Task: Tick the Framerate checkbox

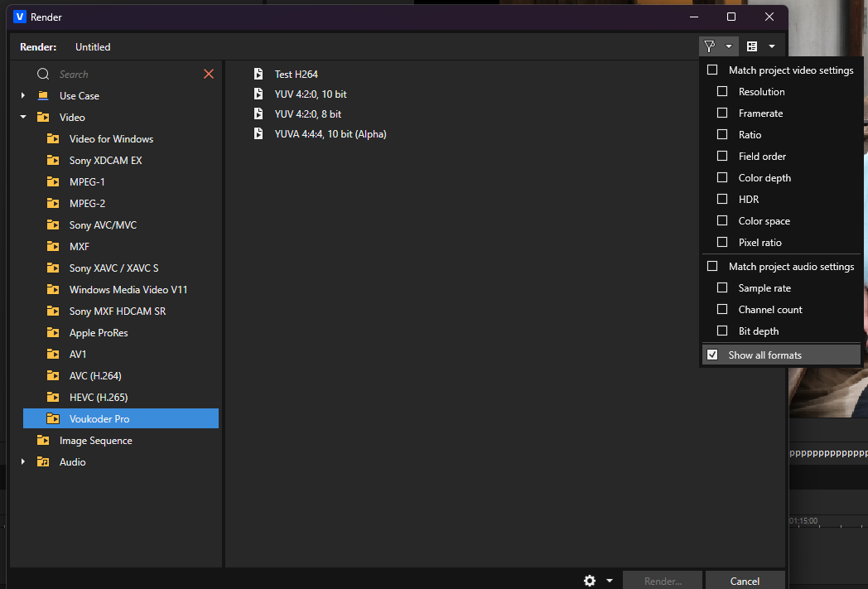Action: coord(722,113)
